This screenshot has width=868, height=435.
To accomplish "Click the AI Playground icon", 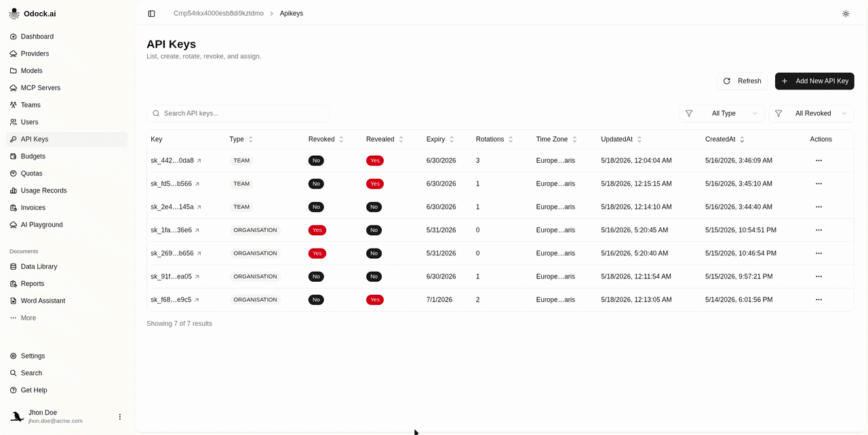I will (14, 225).
